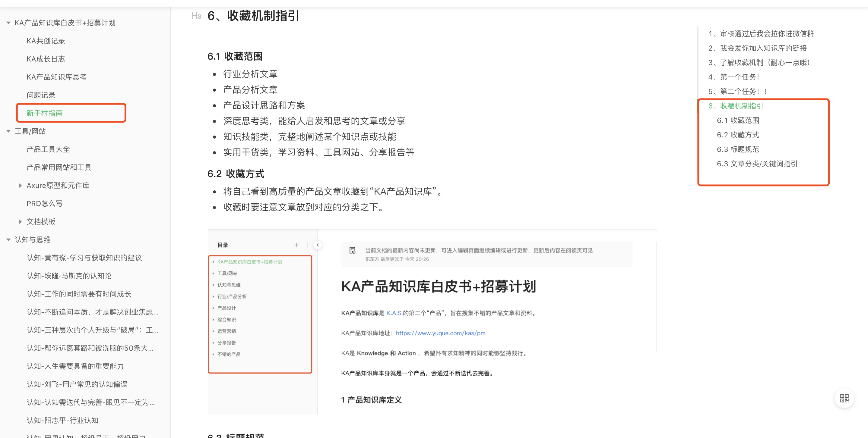The width and height of the screenshot is (868, 438).
Task: Click the QR code floating button
Action: [844, 398]
